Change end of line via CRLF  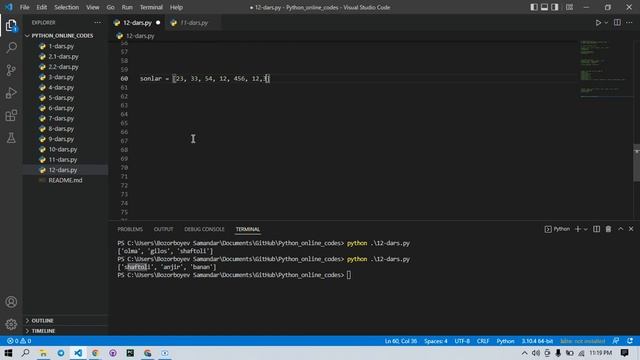pyautogui.click(x=482, y=341)
